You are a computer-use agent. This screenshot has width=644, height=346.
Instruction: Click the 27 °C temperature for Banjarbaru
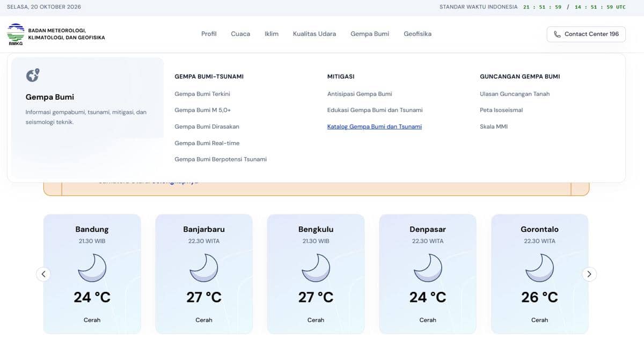(x=204, y=297)
